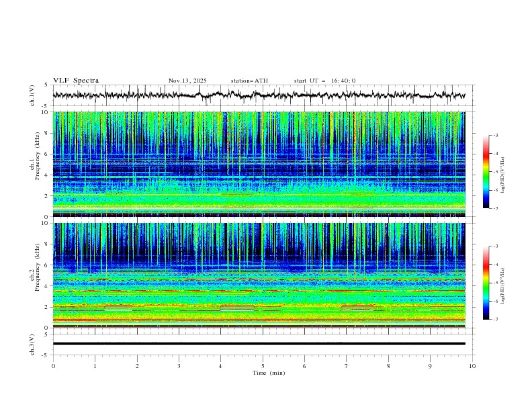Screen dimensions: 532x411
Task: Click the "ch.3(V)" axis label
Action: tap(32, 345)
